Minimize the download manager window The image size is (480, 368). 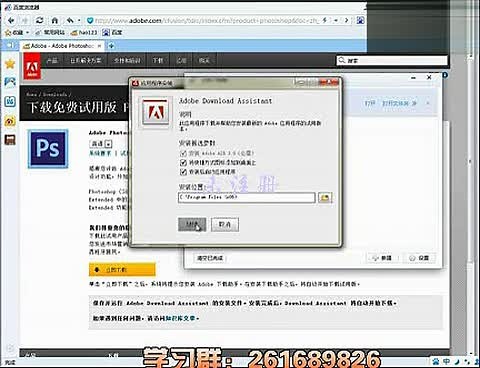click(414, 77)
